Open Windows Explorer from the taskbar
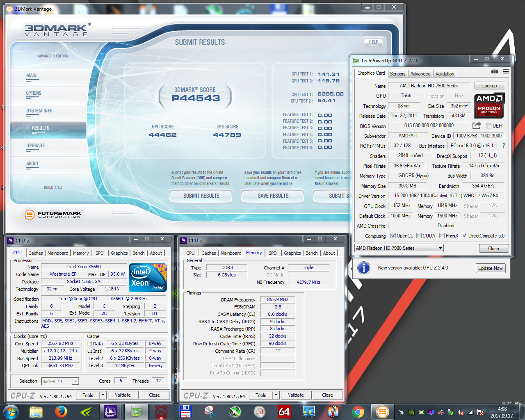Viewport: 525px width, 420px height. 36,411
